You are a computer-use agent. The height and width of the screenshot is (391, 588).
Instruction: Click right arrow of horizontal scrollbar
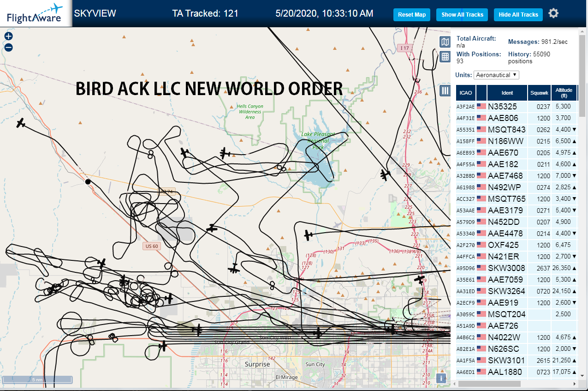coord(575,384)
